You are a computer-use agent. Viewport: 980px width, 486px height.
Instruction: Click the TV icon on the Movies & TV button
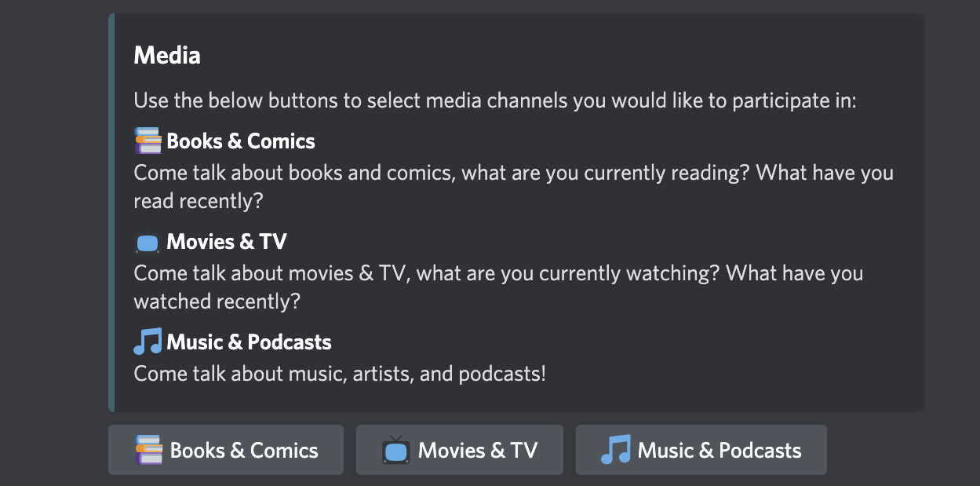(396, 450)
